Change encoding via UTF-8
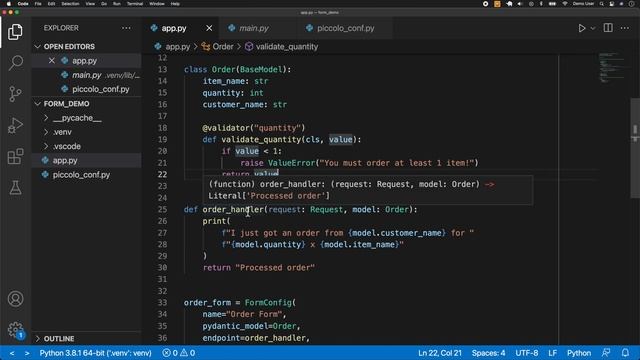 [x=527, y=353]
